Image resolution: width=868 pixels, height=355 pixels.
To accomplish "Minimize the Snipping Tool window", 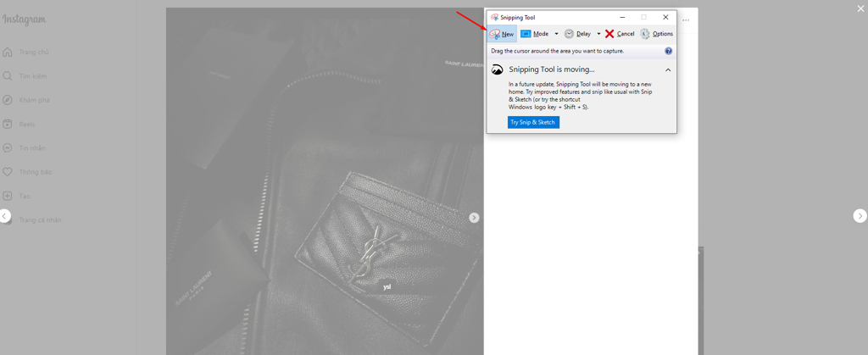I will pyautogui.click(x=621, y=17).
